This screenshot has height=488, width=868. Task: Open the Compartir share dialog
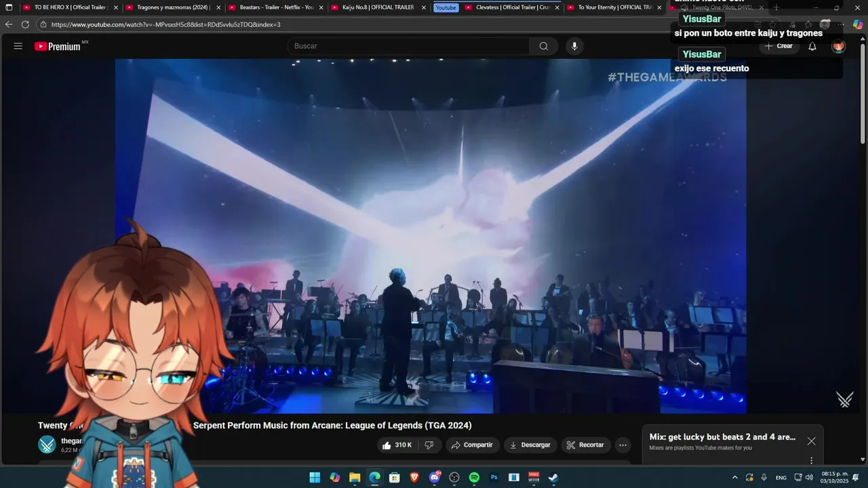[472, 445]
